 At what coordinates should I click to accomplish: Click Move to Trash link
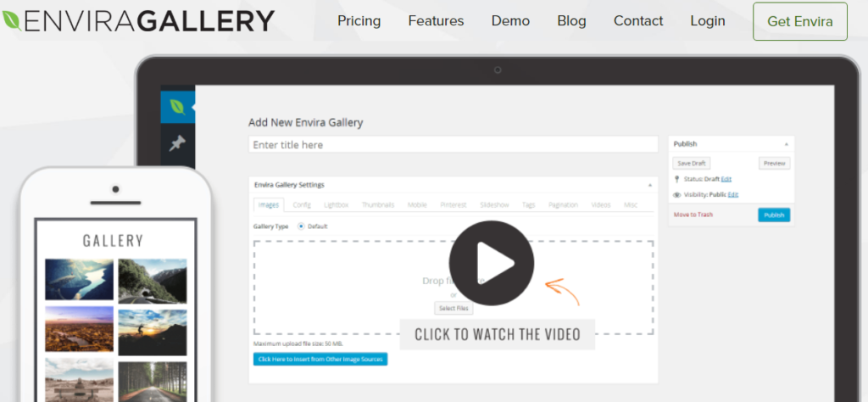(693, 215)
